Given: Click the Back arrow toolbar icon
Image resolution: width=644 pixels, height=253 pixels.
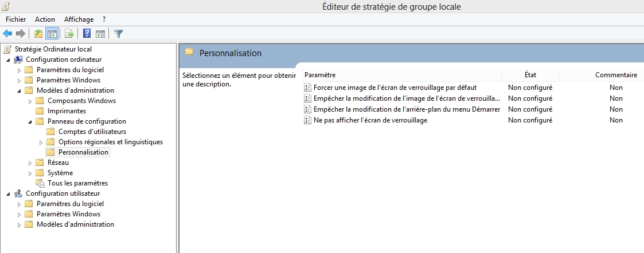Looking at the screenshot, I should 7,34.
